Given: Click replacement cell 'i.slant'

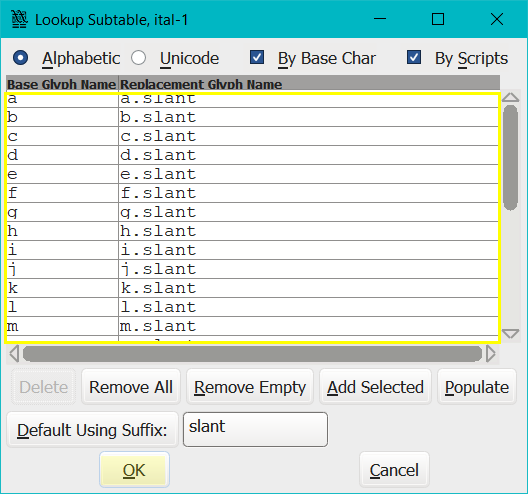Looking at the screenshot, I should (x=308, y=250).
